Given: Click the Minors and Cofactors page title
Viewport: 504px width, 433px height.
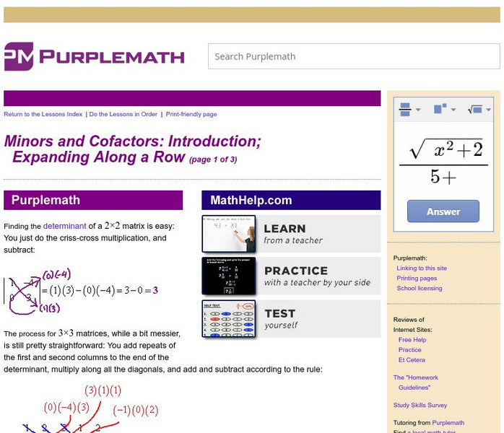Looking at the screenshot, I should pyautogui.click(x=132, y=149).
